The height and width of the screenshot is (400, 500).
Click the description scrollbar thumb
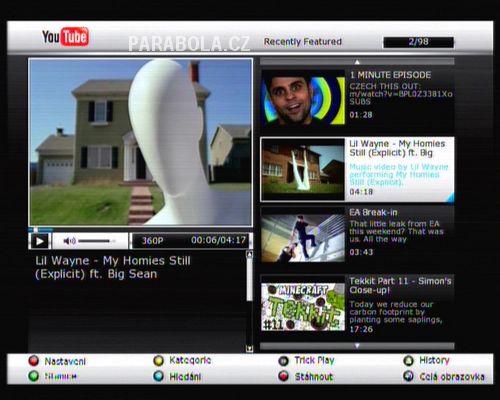[249, 279]
